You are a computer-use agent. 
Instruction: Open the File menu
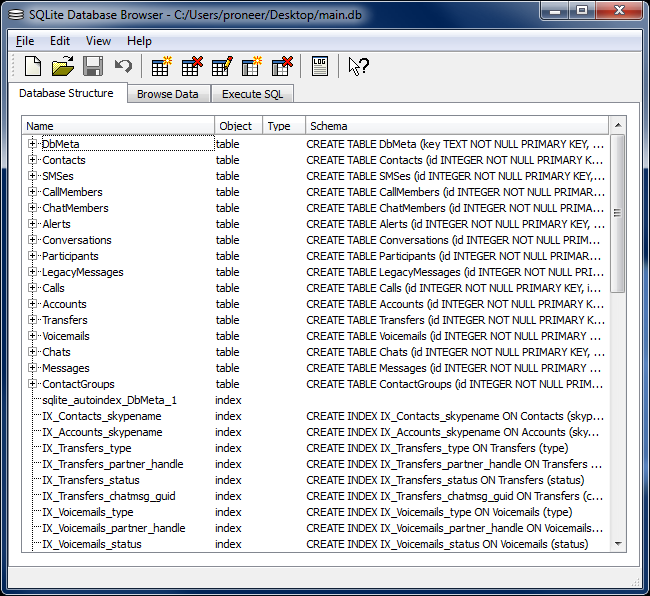coord(25,41)
